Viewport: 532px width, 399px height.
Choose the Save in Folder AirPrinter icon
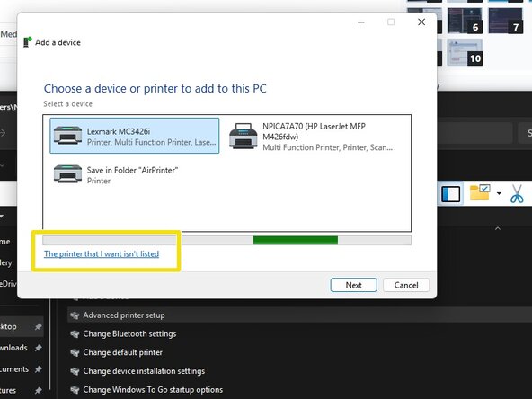pos(68,174)
